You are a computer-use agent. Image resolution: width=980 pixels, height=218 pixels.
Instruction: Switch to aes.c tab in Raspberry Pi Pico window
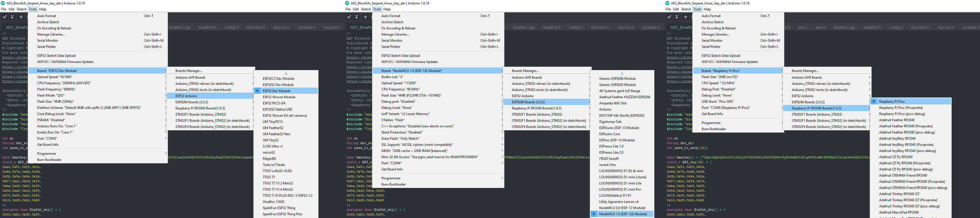point(803,27)
